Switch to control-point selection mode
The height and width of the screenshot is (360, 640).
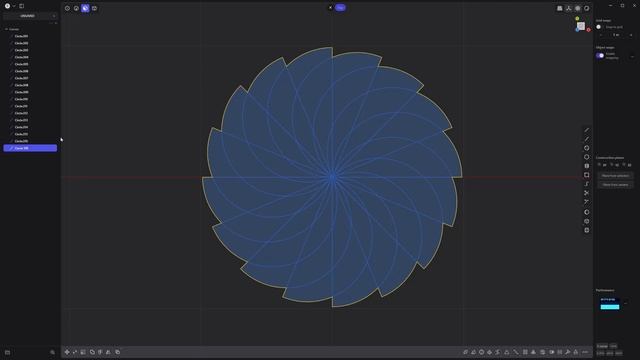(x=67, y=8)
